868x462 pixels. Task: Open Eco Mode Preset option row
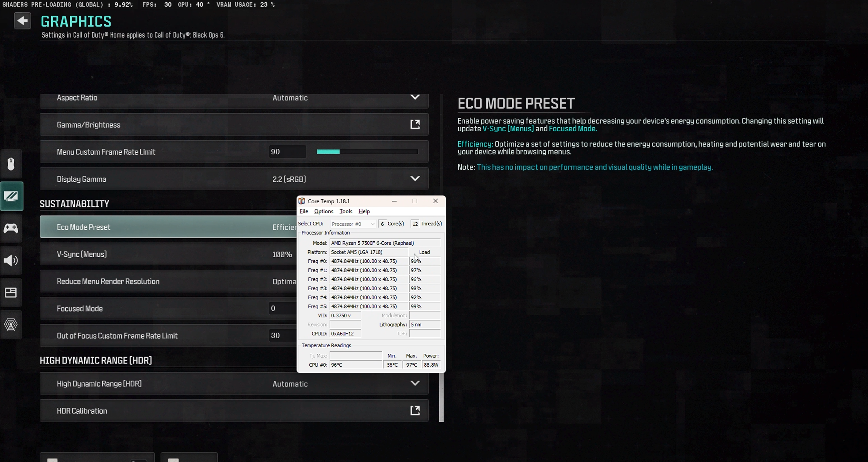click(x=168, y=227)
